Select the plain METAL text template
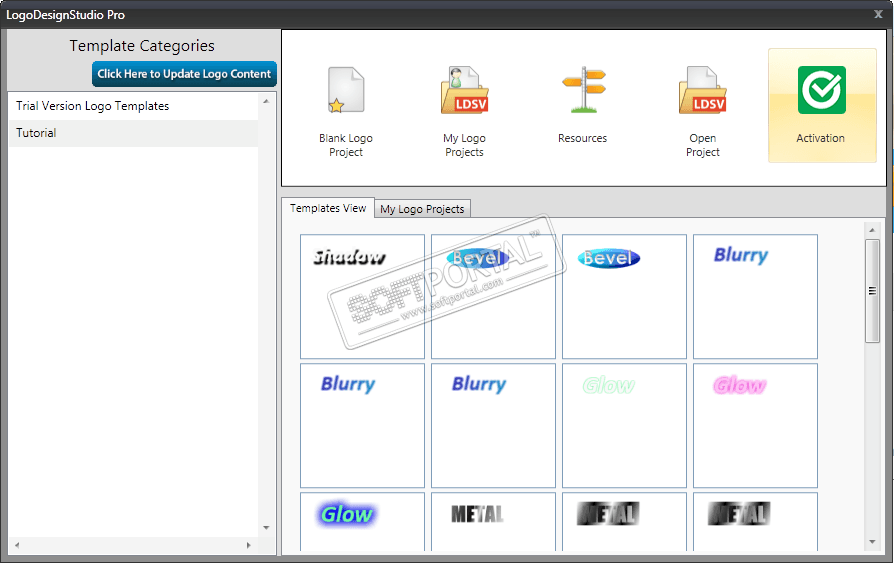The image size is (894, 564). pos(493,522)
